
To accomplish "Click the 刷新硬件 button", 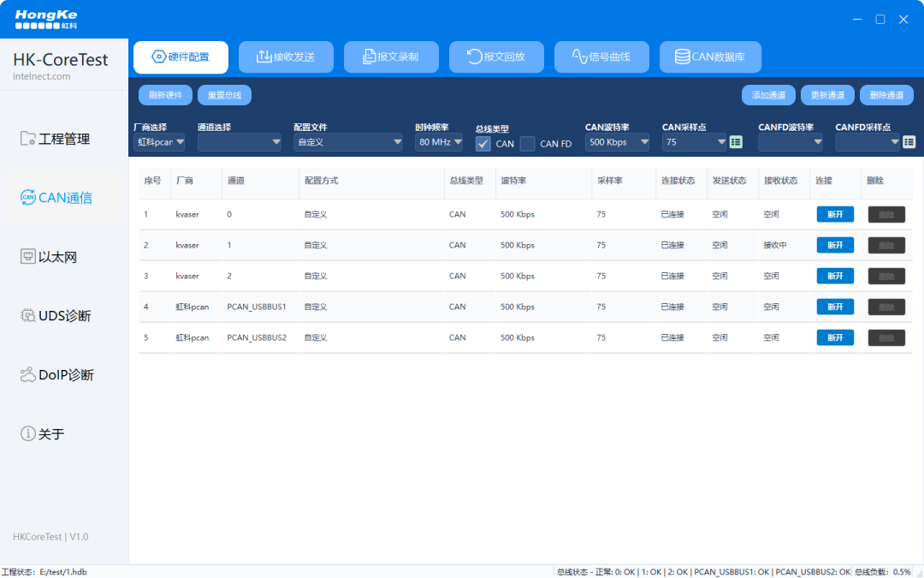I will click(x=166, y=95).
